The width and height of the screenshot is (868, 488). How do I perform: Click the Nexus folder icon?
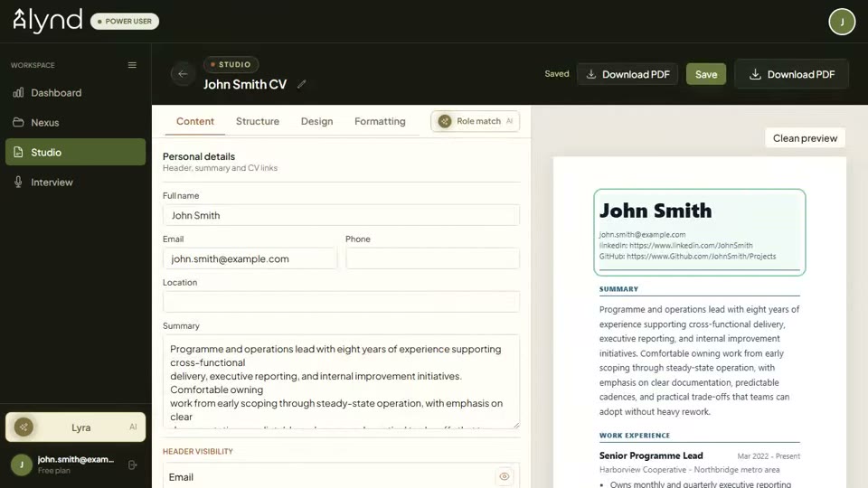pyautogui.click(x=18, y=122)
